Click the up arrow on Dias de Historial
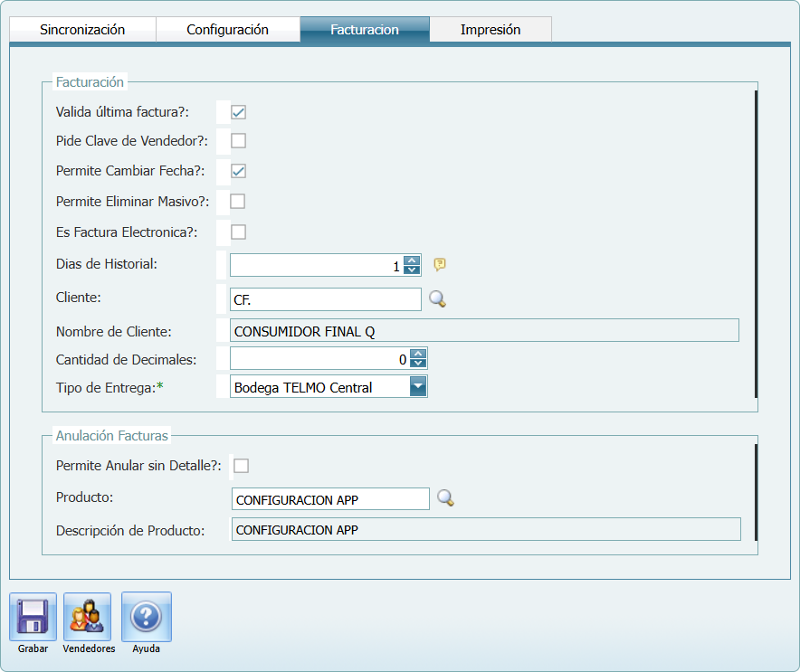Image resolution: width=800 pixels, height=672 pixels. tap(412, 260)
